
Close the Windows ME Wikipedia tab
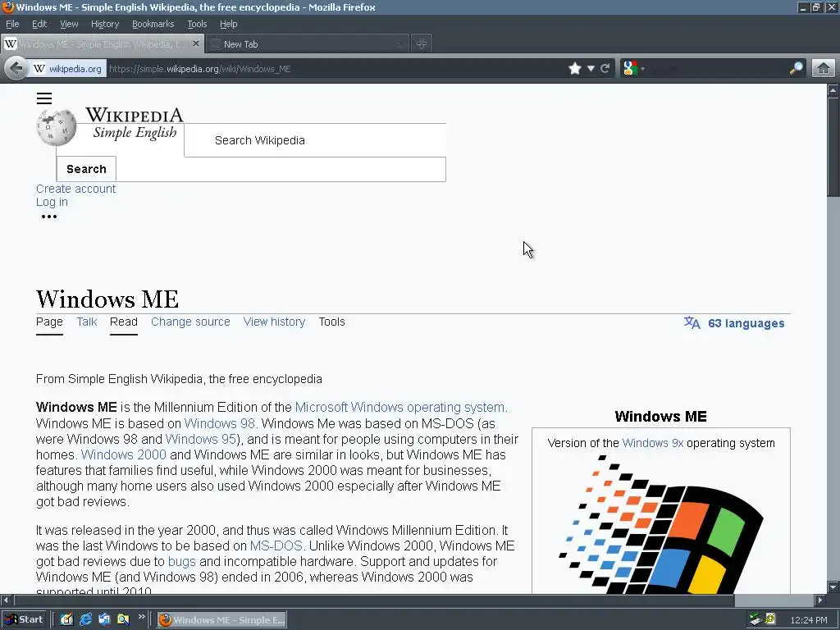click(196, 43)
